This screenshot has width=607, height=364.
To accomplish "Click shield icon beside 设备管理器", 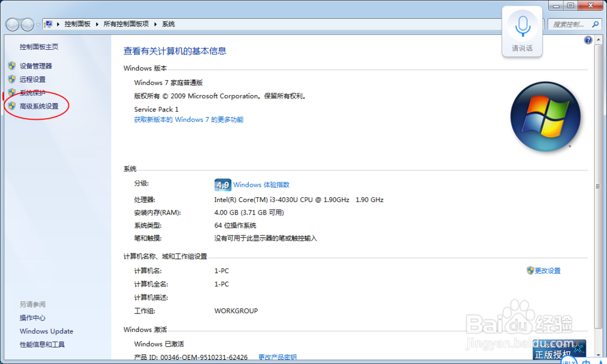I will (x=12, y=66).
